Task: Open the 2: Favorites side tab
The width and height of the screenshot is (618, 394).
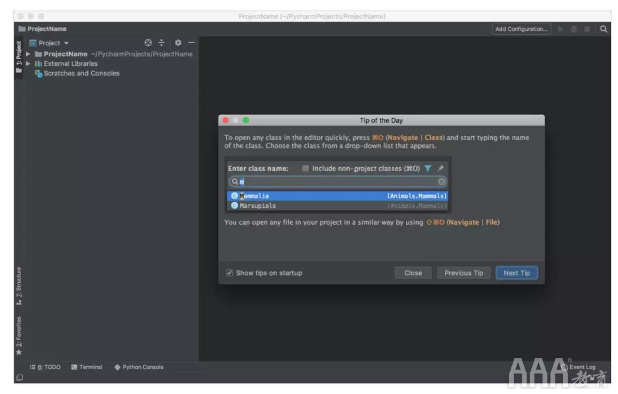Action: click(x=19, y=335)
